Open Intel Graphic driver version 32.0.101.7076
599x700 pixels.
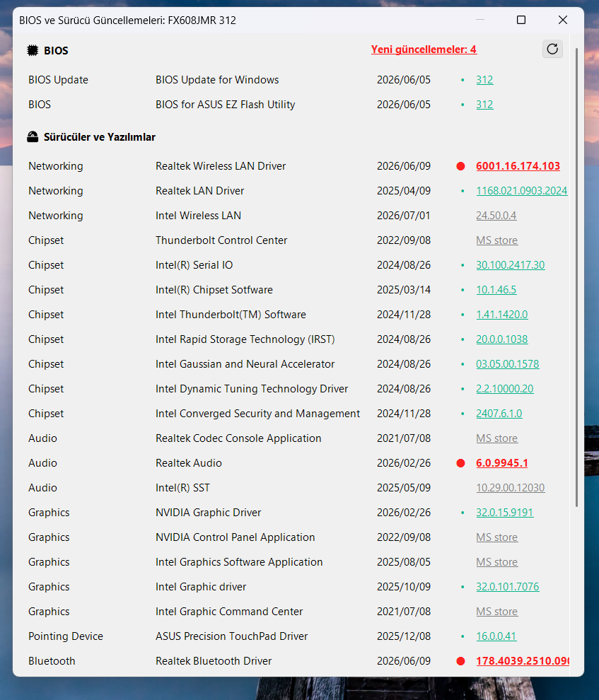pos(508,587)
